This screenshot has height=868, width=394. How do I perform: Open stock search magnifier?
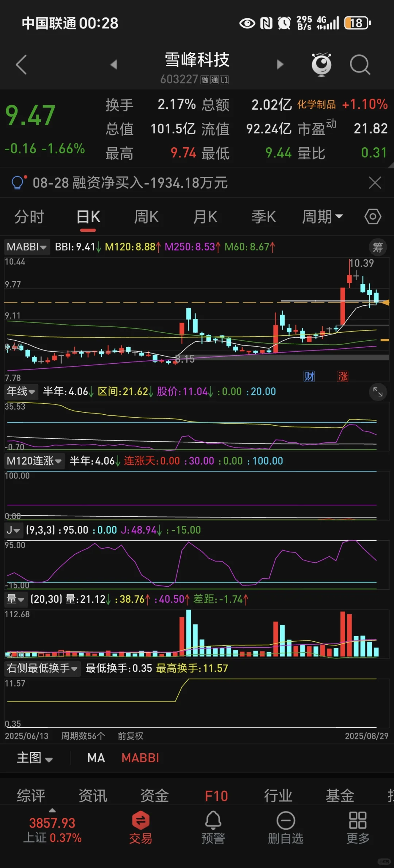360,64
